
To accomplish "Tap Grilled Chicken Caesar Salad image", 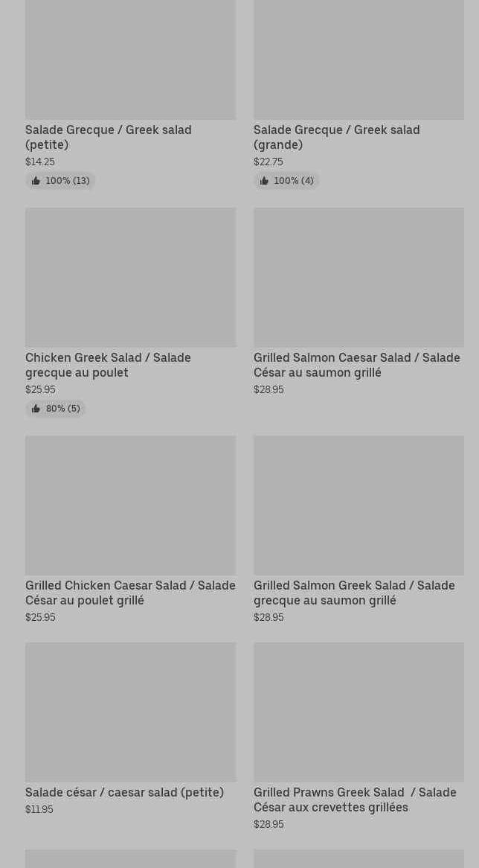I will (x=130, y=505).
